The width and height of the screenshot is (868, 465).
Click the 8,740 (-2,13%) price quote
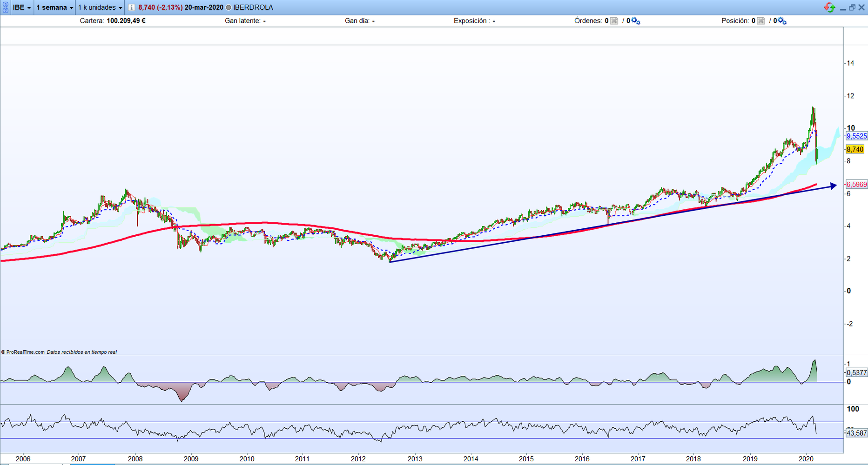point(160,7)
